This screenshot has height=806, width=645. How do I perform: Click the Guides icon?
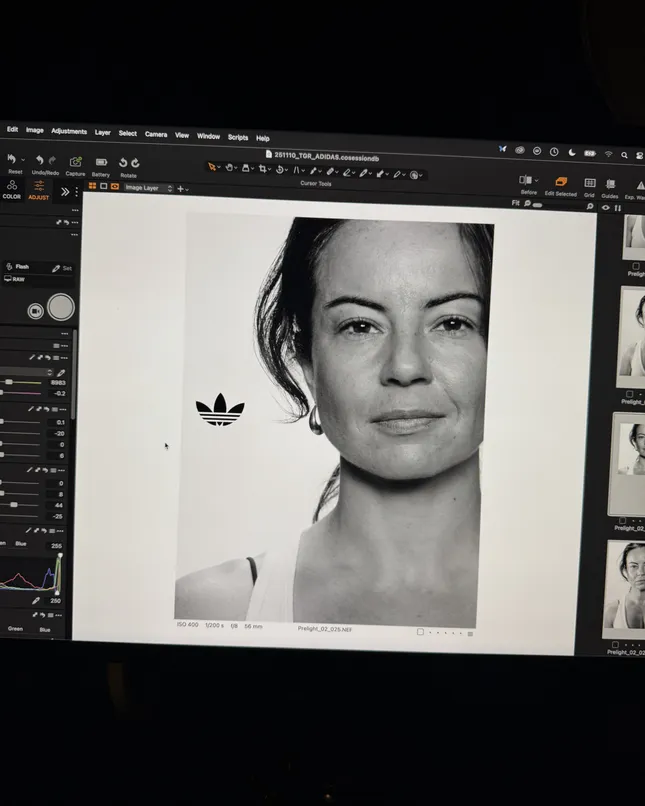pyautogui.click(x=610, y=184)
